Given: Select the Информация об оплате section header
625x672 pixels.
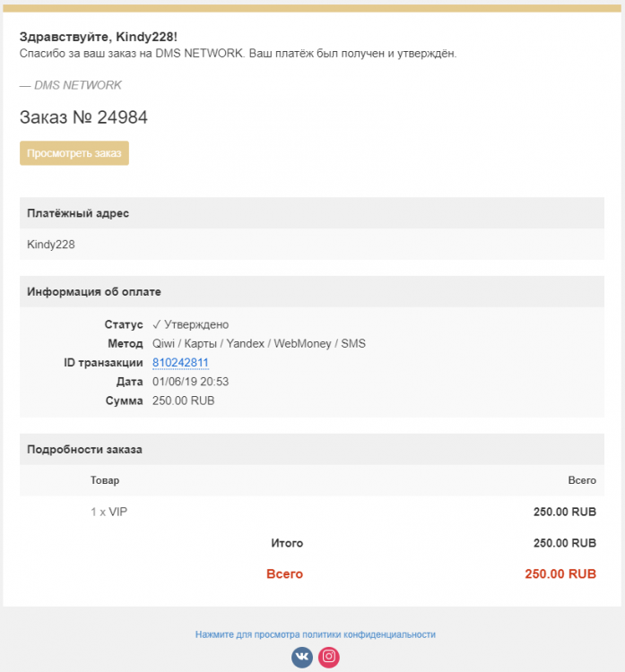Looking at the screenshot, I should (94, 292).
